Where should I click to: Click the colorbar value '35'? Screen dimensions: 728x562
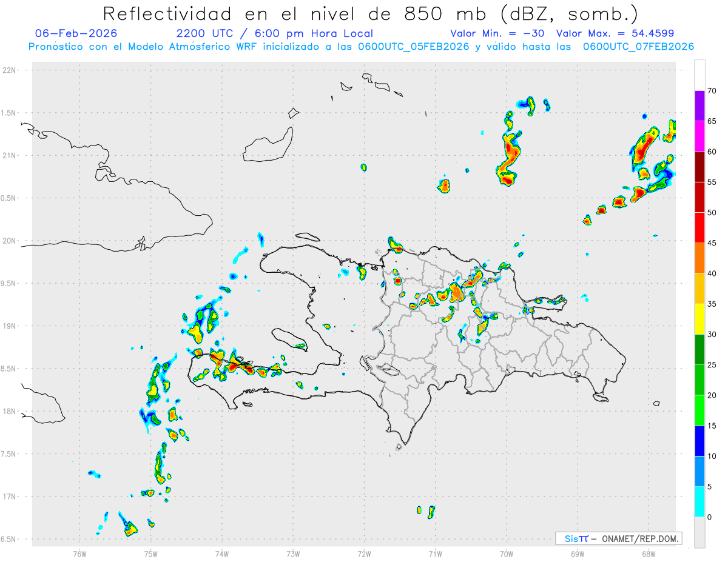click(712, 304)
